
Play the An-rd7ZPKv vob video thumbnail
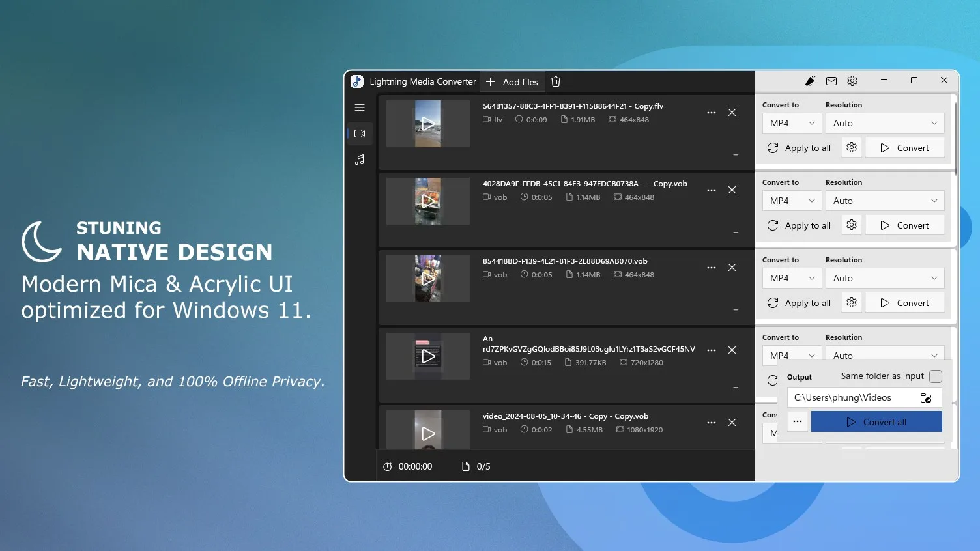428,356
